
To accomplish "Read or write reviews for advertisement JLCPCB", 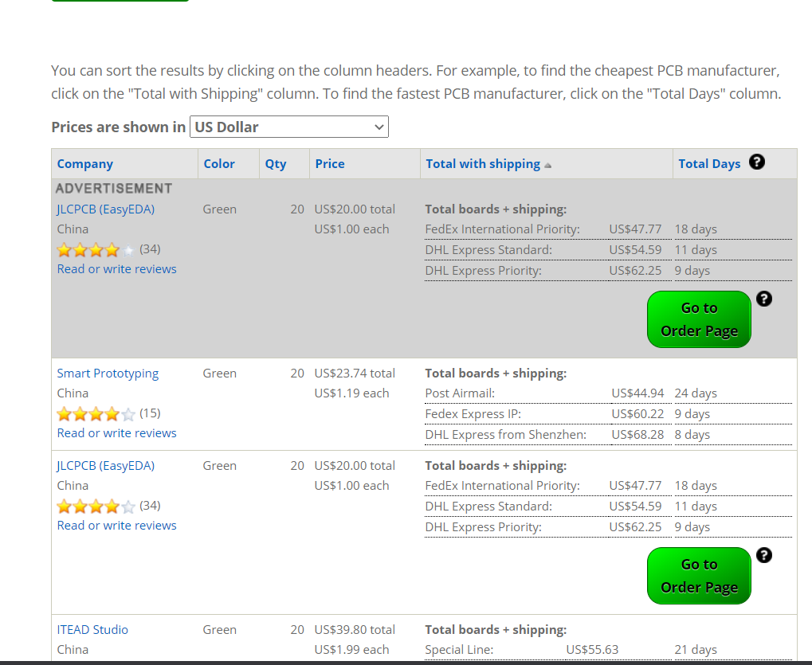I will [x=116, y=269].
